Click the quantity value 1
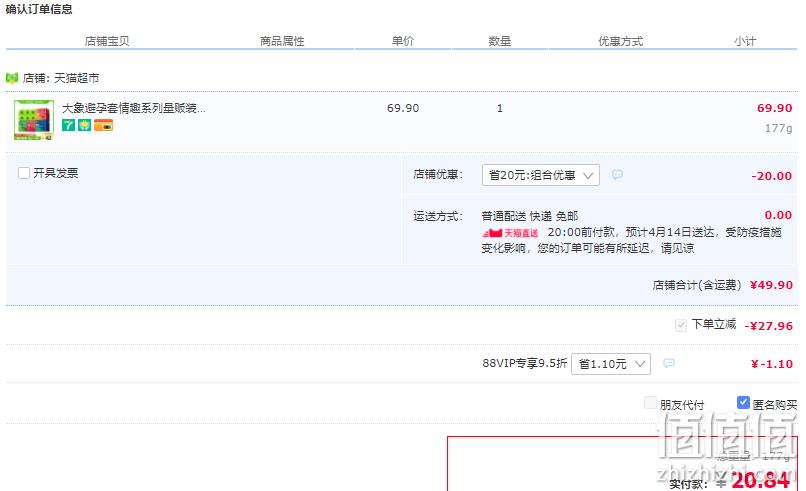 tap(500, 108)
